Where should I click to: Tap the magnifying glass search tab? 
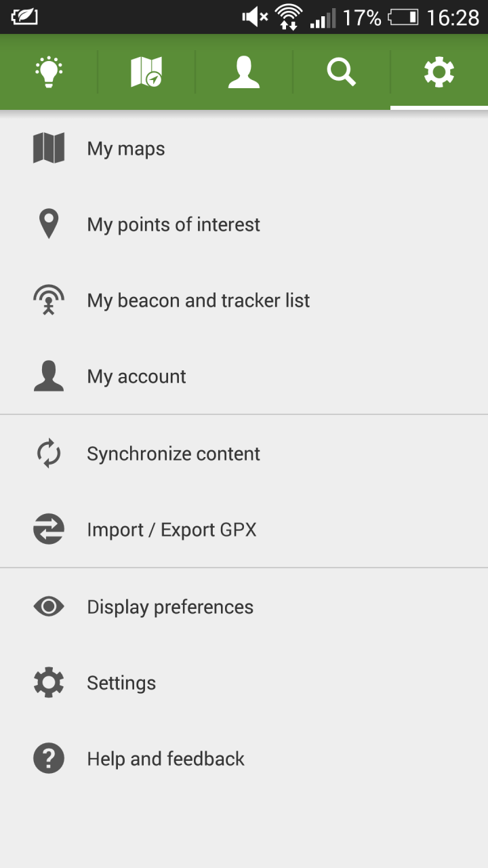[342, 72]
